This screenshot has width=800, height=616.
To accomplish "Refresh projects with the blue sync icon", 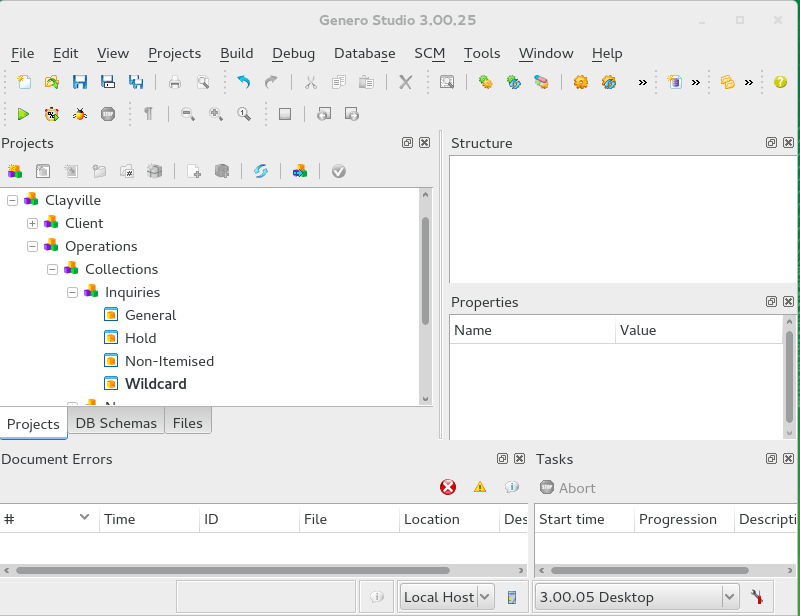I will click(261, 171).
